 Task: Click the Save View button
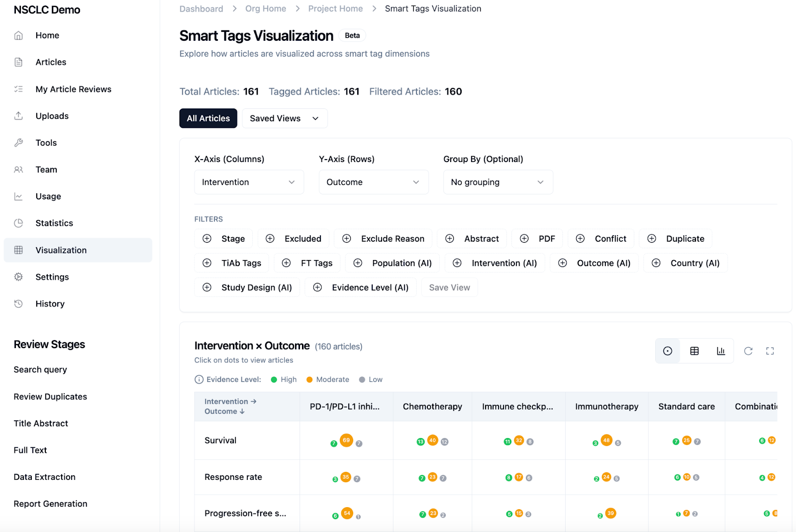click(449, 287)
